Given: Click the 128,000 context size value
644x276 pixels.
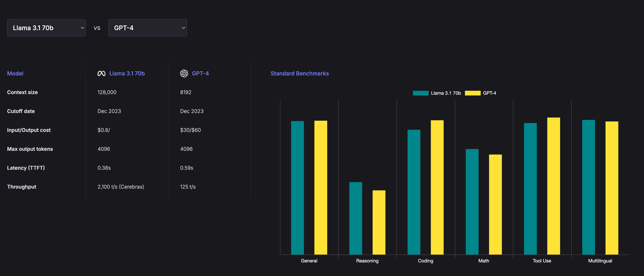Looking at the screenshot, I should [107, 92].
